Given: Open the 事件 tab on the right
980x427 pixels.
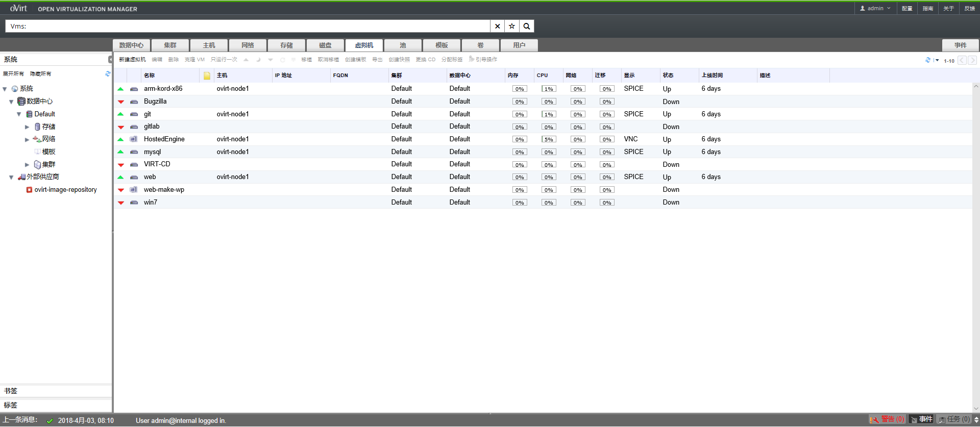Looking at the screenshot, I should (961, 45).
